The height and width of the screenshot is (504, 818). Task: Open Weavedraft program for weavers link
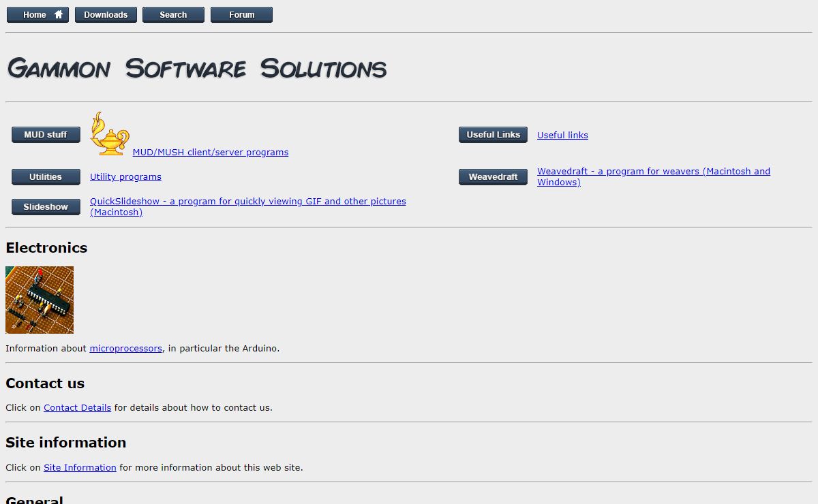(654, 177)
